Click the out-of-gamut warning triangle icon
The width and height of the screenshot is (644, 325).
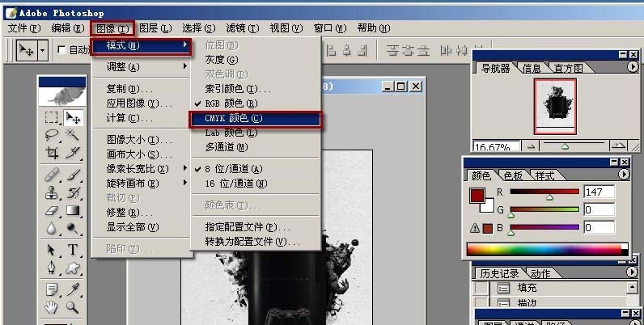coord(475,228)
